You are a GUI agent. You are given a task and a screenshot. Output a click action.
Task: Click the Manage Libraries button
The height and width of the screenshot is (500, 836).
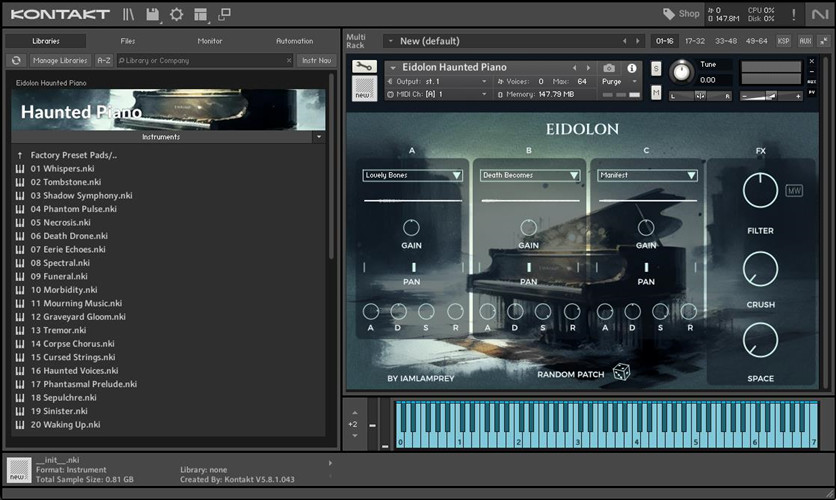tap(60, 61)
